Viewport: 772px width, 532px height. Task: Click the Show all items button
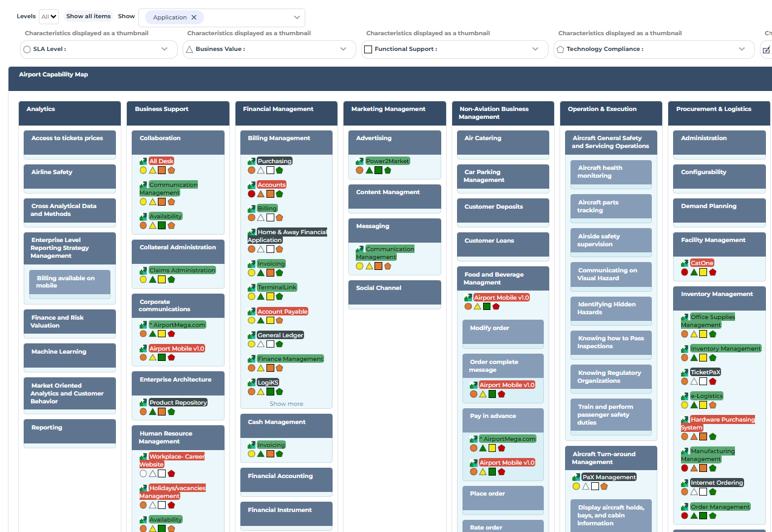tap(88, 16)
